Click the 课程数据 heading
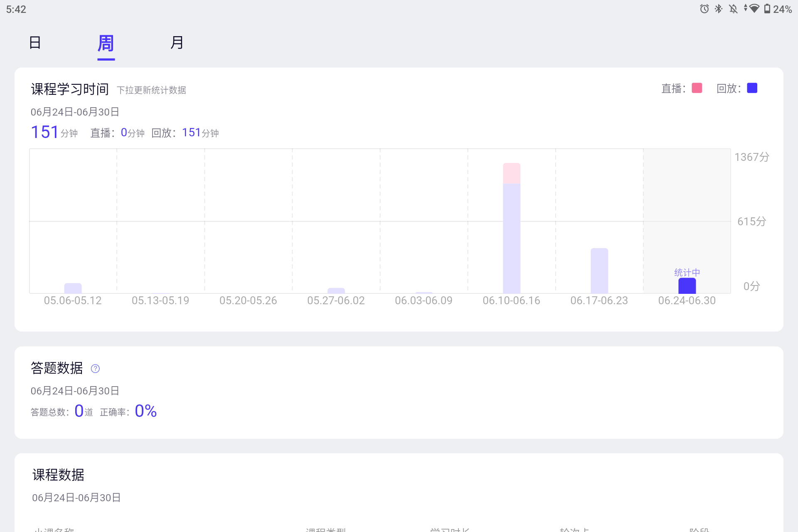This screenshot has height=532, width=798. tap(58, 475)
